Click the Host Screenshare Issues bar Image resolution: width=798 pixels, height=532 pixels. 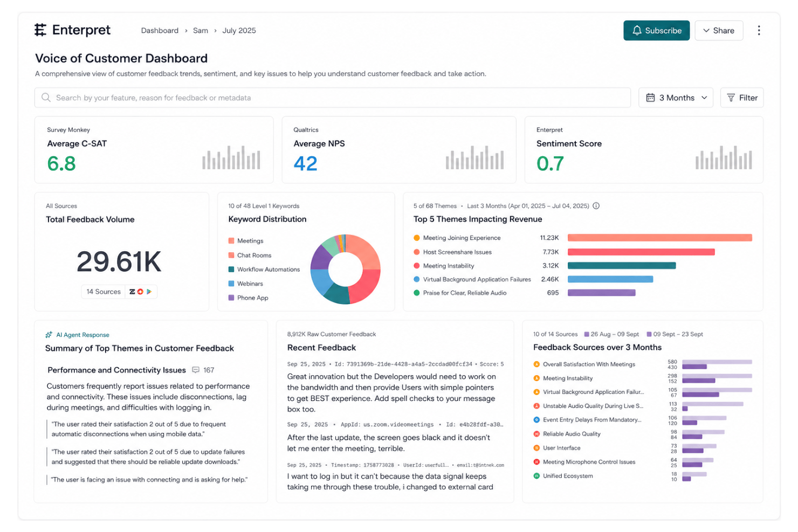(641, 252)
